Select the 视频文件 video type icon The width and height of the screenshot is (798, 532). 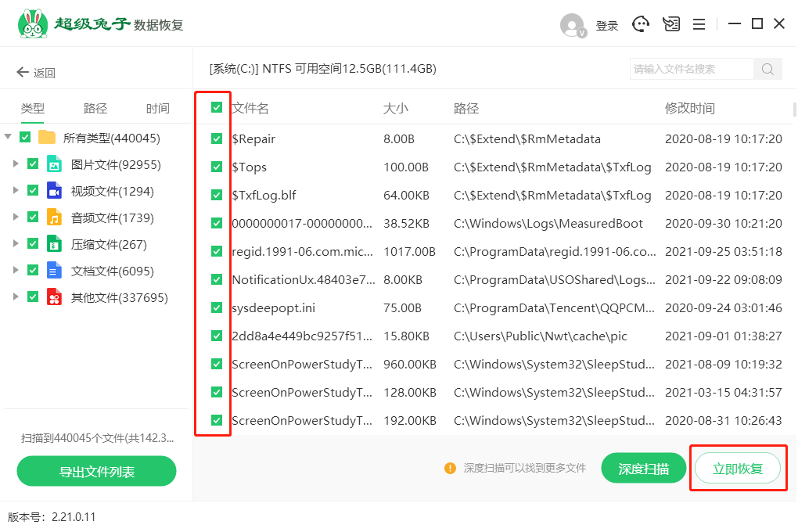point(54,191)
